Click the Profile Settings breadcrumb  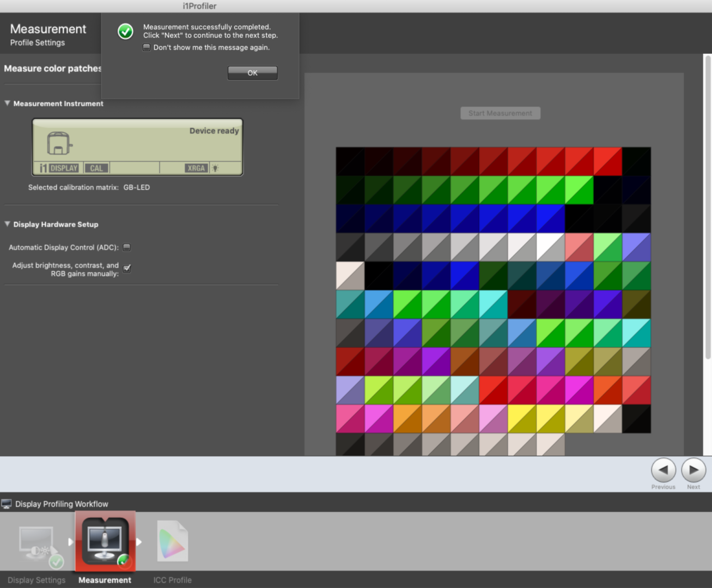tap(37, 42)
